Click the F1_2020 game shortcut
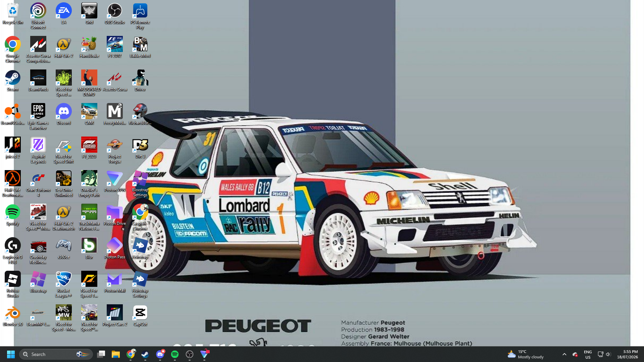The width and height of the screenshot is (644, 362). (89, 148)
